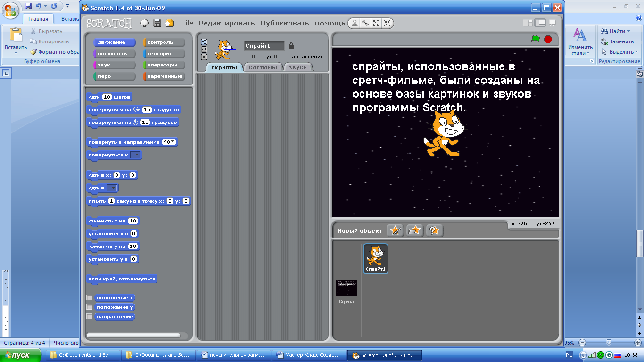This screenshot has height=362, width=644.
Task: Select the grow sprite tool
Action: (x=376, y=23)
